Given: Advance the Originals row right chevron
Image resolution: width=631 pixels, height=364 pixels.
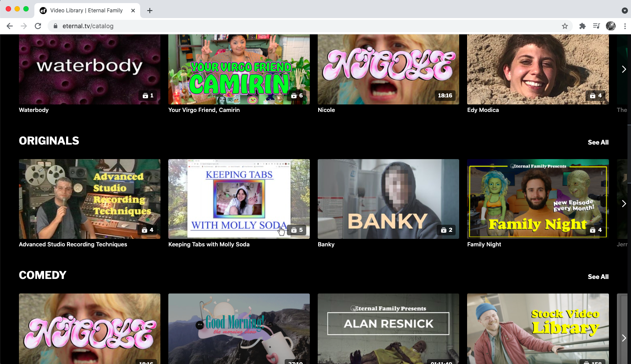Looking at the screenshot, I should tap(624, 204).
